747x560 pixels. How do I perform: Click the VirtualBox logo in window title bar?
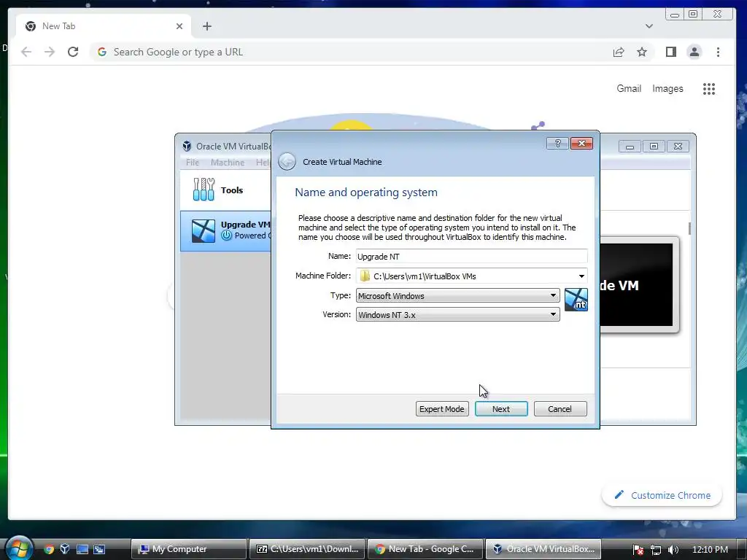tap(187, 146)
